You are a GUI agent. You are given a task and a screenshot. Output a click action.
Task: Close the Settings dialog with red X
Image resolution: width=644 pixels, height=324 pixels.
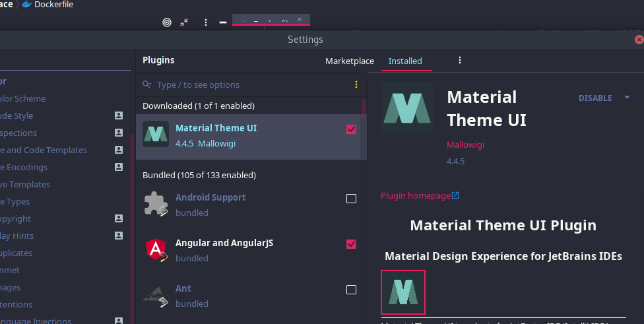coord(639,40)
